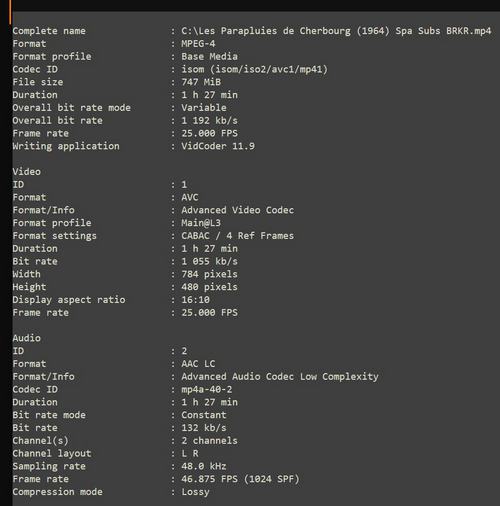Image resolution: width=500 pixels, height=506 pixels.
Task: Click the Writing application VidCoder 11.9 text
Action: tap(218, 146)
